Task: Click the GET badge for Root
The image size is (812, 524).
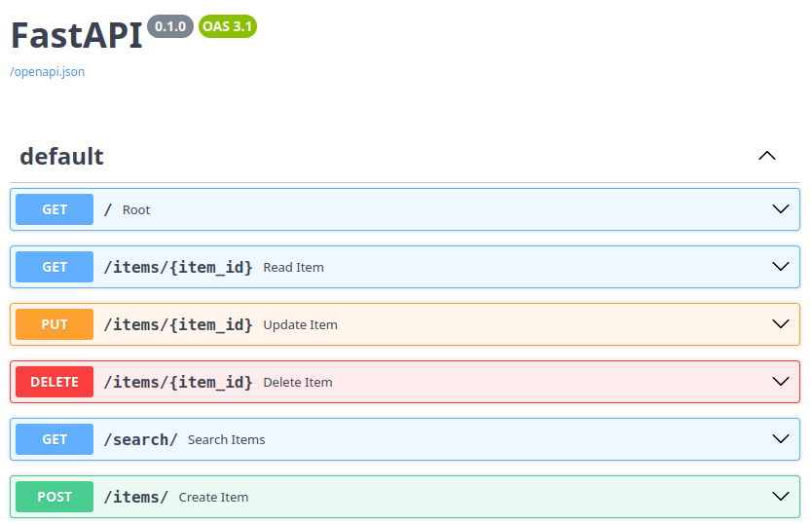Action: click(x=55, y=209)
